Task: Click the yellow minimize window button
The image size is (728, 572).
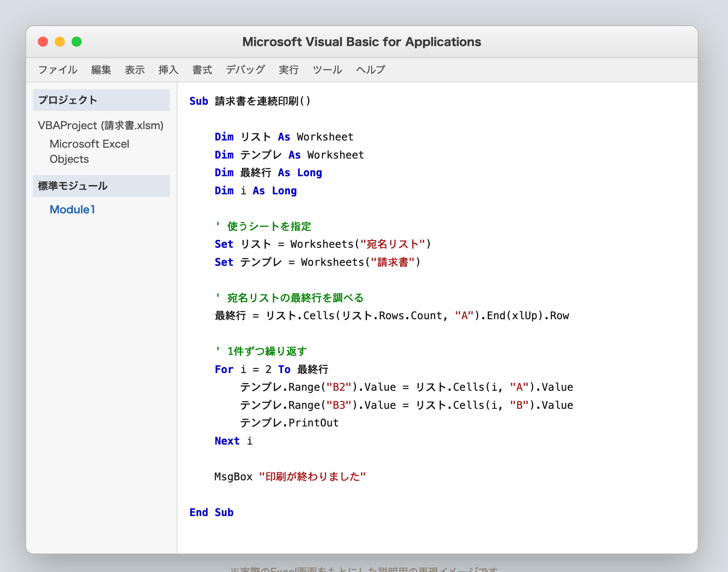Action: (60, 42)
